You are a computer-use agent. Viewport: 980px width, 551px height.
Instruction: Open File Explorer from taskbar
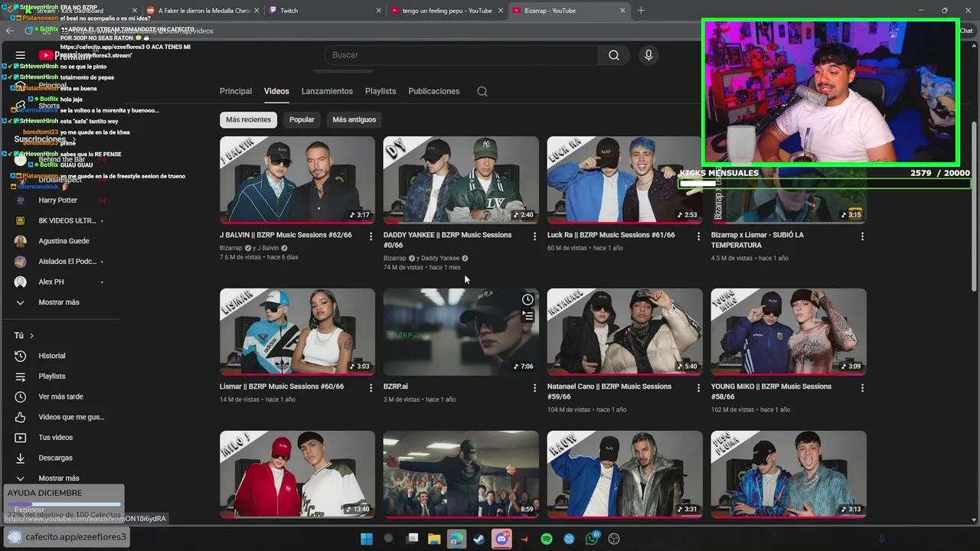coord(434,539)
